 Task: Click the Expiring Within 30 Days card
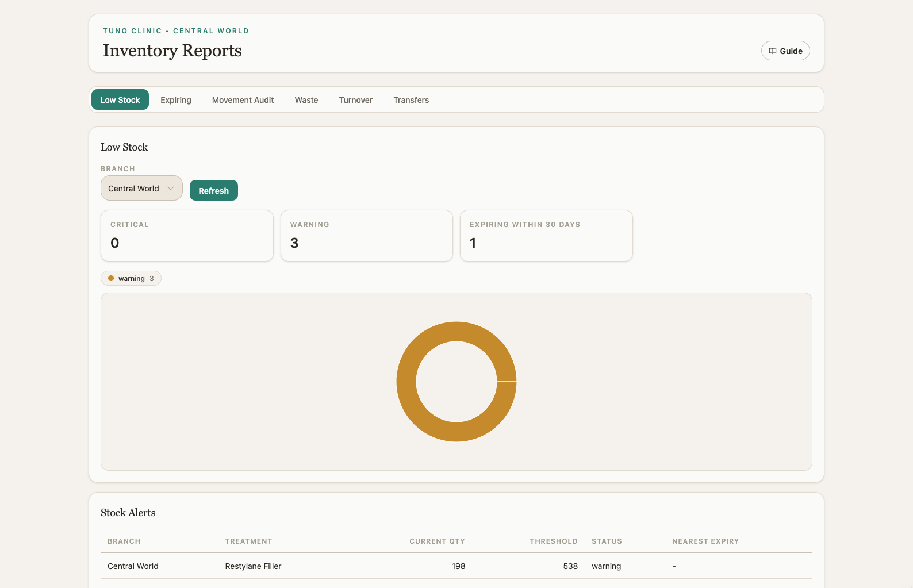[x=546, y=236]
